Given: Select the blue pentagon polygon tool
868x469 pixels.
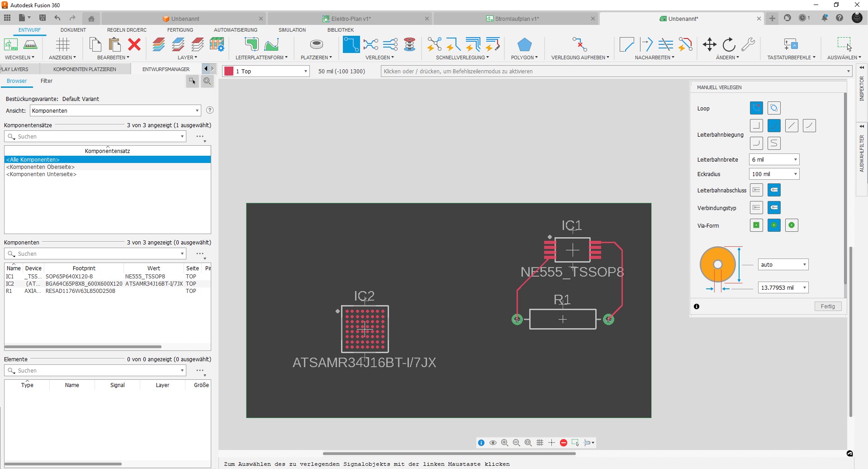Looking at the screenshot, I should 524,45.
